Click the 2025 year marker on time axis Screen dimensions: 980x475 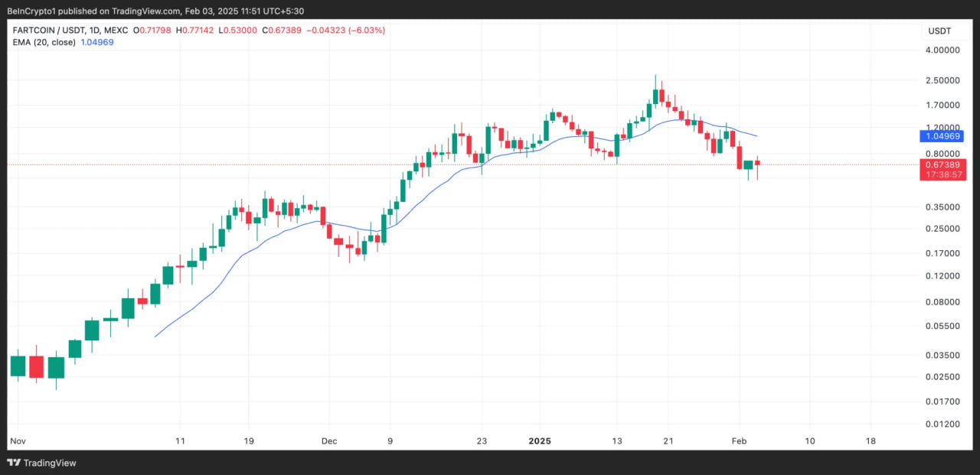coord(540,441)
